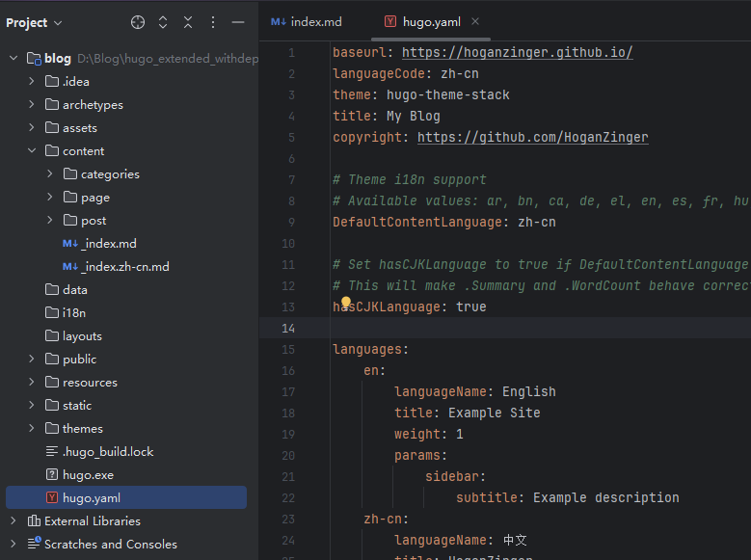Click the Collapse All icon in Project panel

pos(188,22)
